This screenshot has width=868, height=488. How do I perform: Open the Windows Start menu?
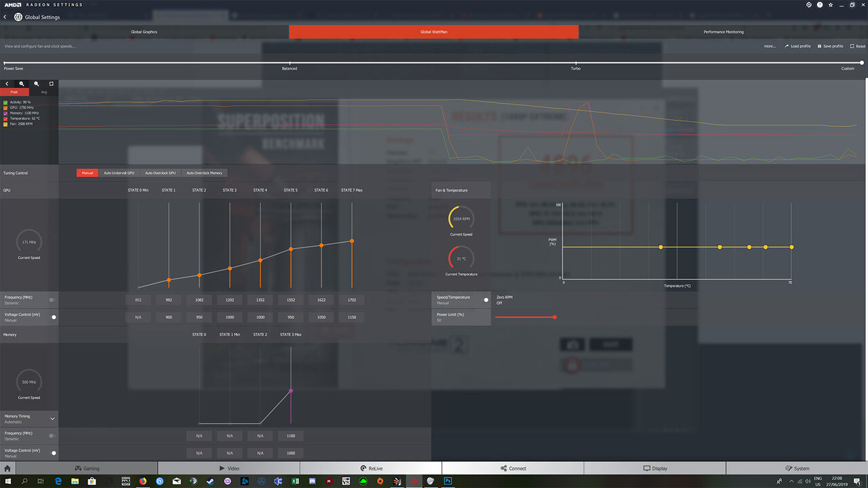(7, 481)
